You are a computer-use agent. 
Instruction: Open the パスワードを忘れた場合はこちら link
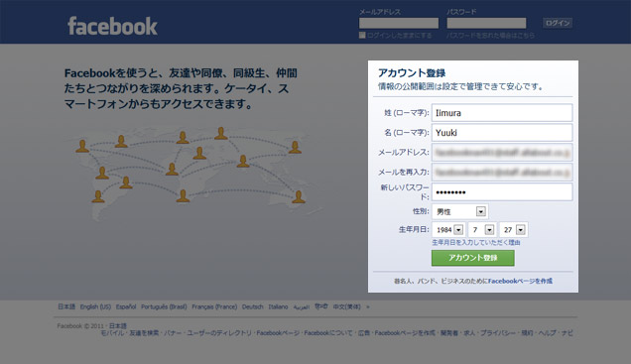(490, 36)
